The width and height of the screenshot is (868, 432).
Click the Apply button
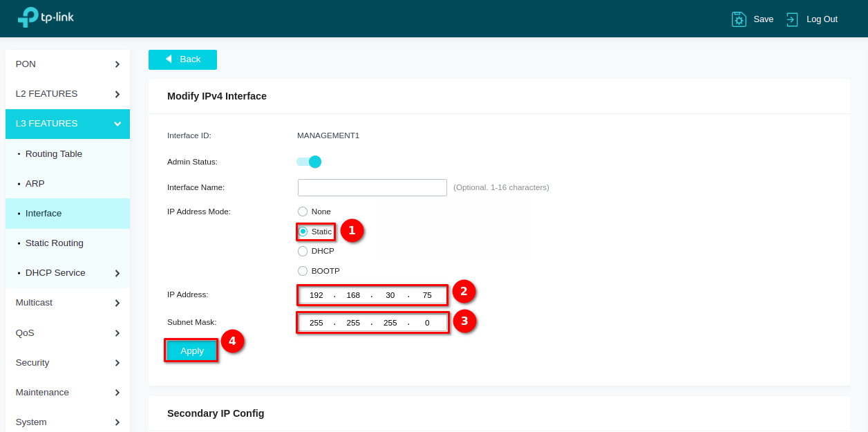point(192,351)
